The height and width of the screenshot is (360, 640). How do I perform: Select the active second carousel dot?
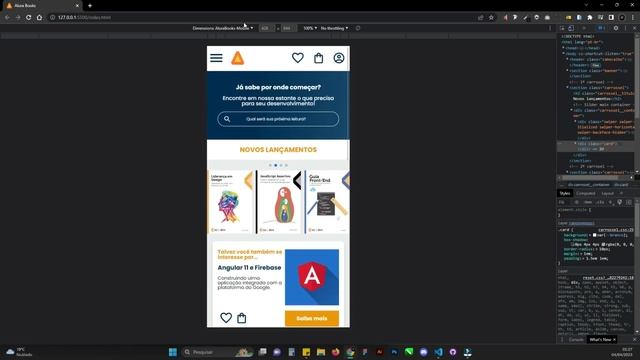[276, 165]
